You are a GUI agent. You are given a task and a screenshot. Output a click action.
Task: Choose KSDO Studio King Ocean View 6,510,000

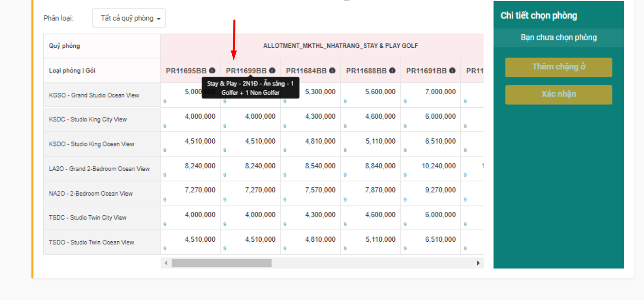pyautogui.click(x=440, y=141)
